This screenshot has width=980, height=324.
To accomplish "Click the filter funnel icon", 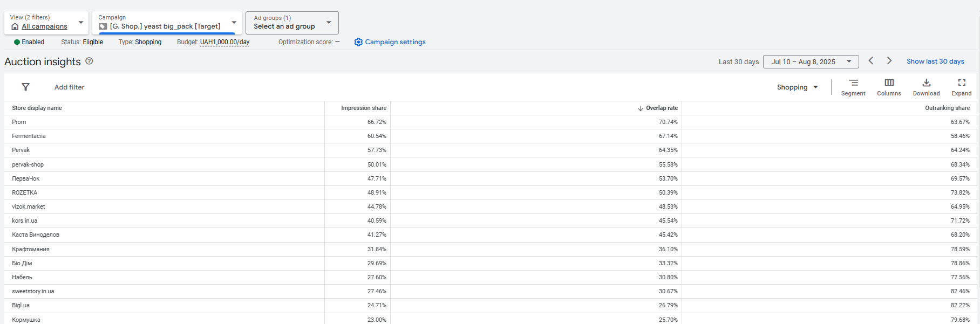I will pyautogui.click(x=25, y=87).
